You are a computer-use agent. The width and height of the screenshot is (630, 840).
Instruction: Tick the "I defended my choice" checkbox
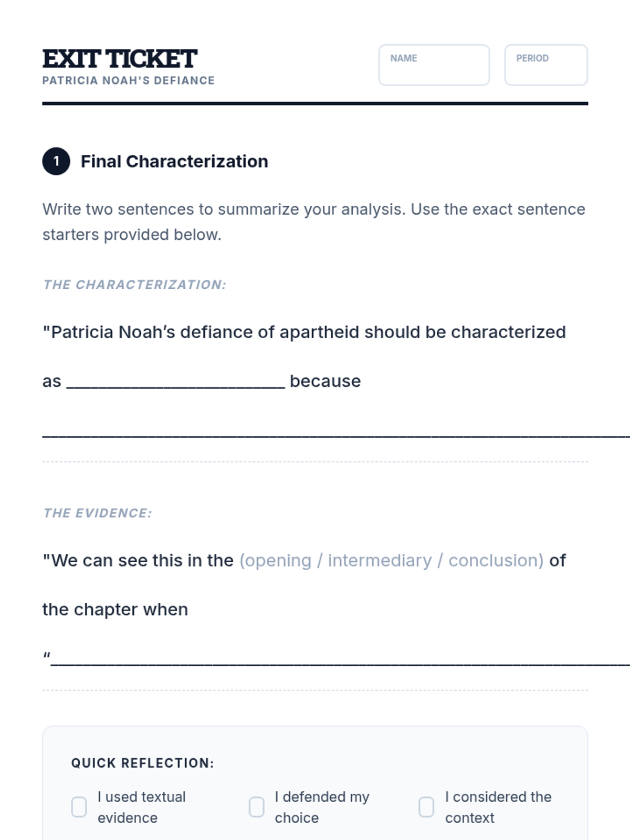[x=256, y=807]
